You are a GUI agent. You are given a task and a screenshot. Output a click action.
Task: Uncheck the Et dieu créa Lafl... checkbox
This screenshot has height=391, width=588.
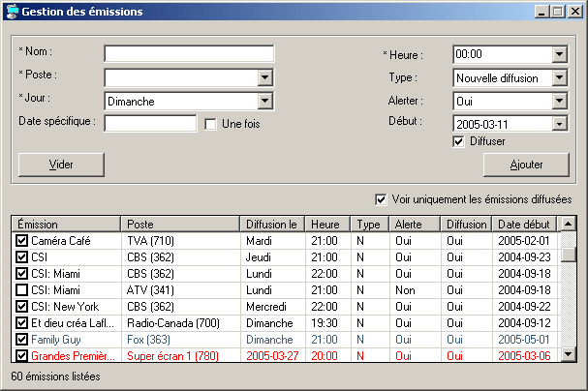coord(21,323)
